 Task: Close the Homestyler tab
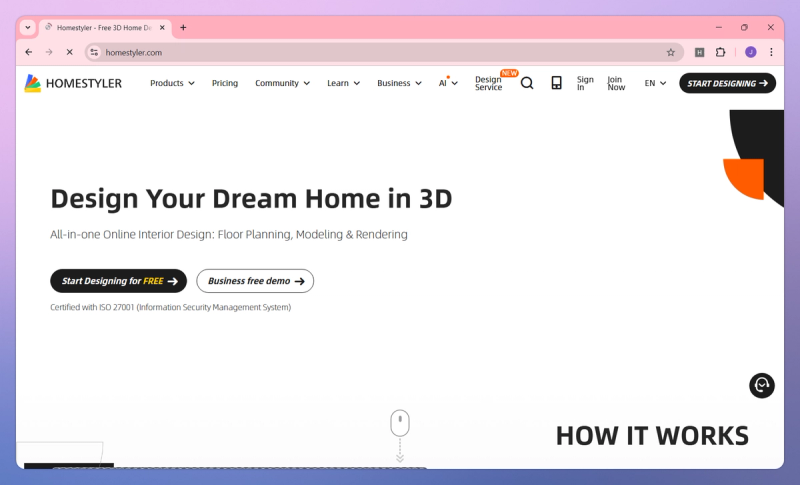tap(162, 28)
